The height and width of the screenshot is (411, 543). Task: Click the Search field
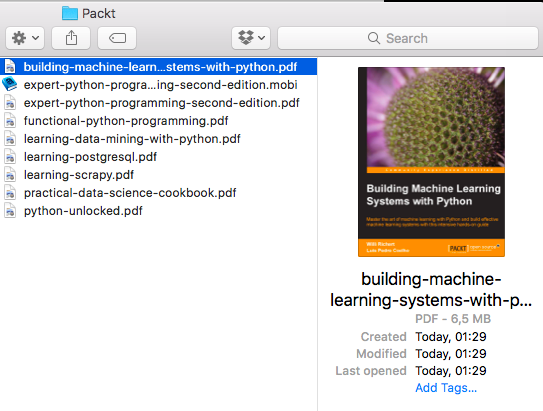point(408,38)
